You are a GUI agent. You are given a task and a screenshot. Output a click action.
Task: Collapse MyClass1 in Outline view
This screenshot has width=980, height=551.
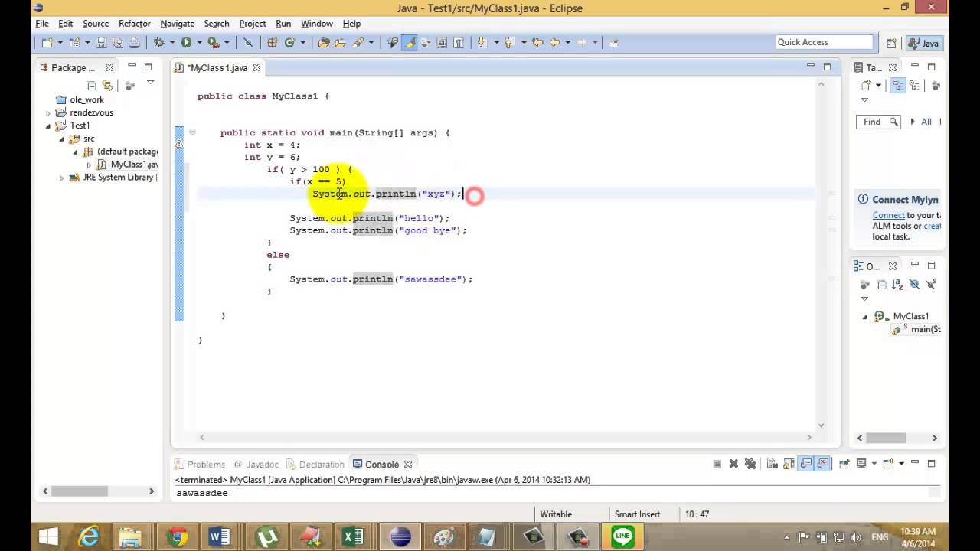point(865,316)
